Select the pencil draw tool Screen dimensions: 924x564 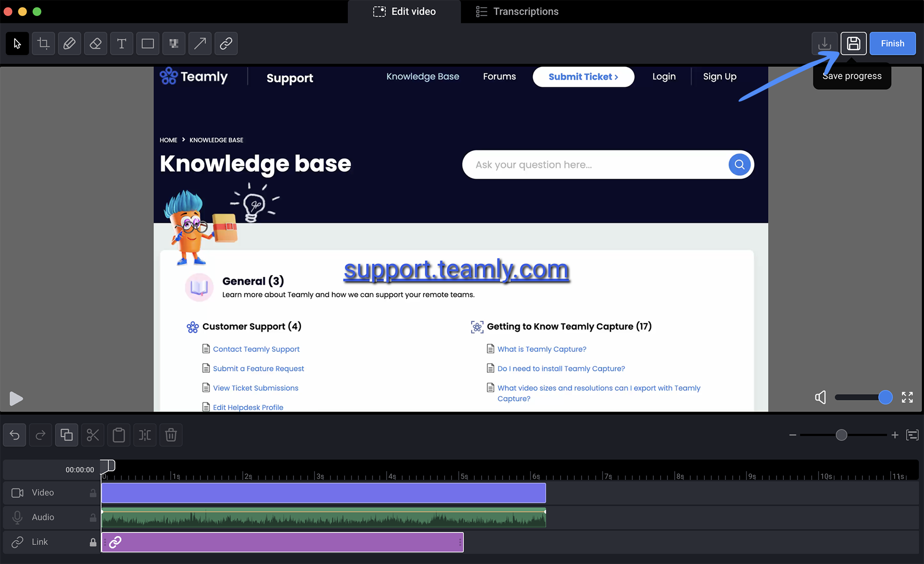(69, 44)
